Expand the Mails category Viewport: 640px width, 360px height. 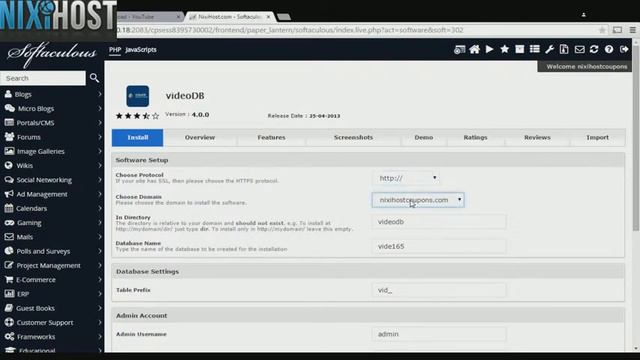click(x=52, y=237)
